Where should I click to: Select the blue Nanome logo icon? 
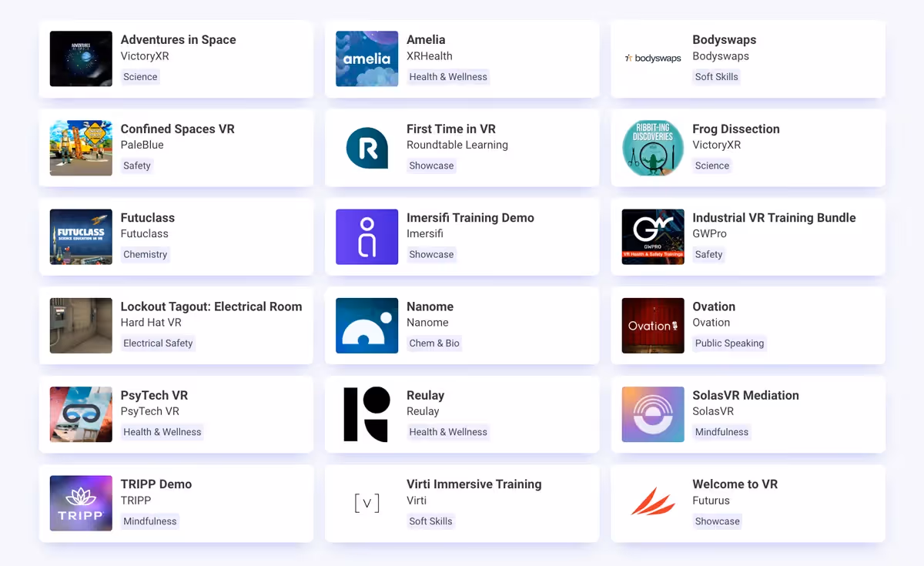[367, 326]
